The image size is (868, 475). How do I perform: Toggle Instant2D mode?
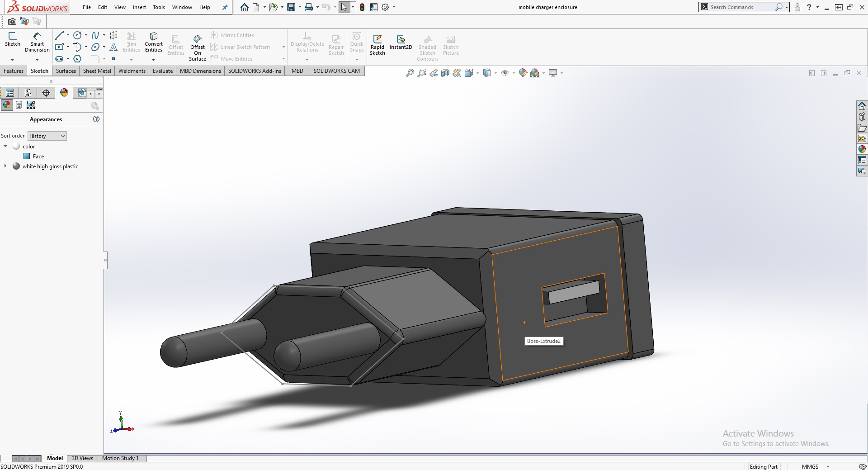tap(401, 42)
